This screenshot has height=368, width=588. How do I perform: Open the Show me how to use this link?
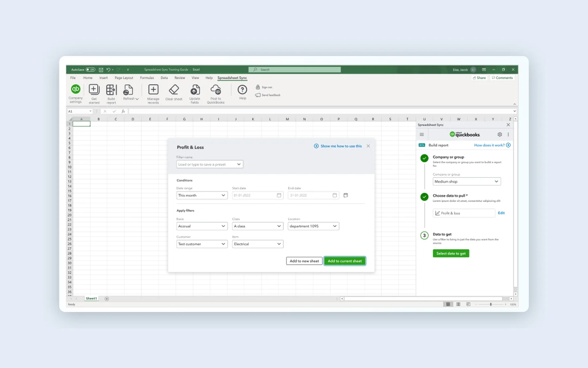(x=338, y=146)
